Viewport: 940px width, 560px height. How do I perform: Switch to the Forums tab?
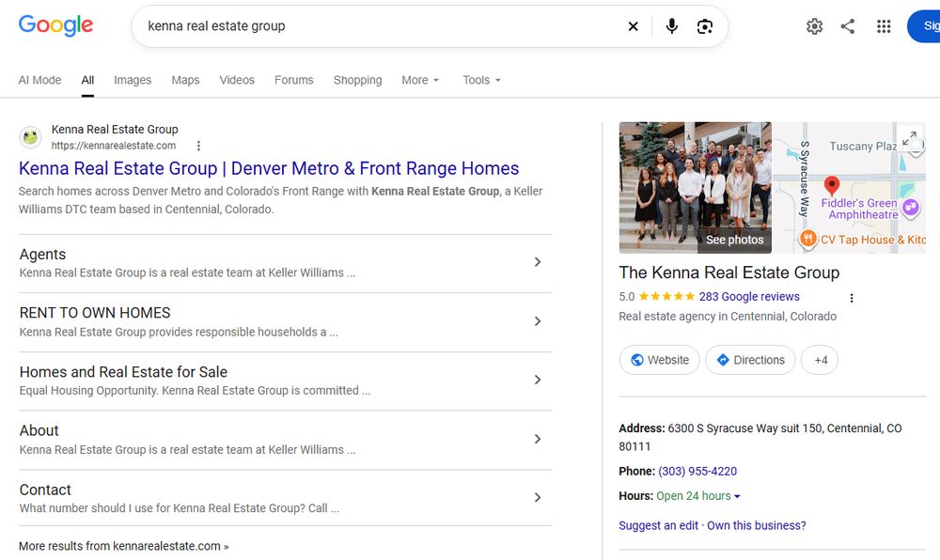(x=293, y=80)
